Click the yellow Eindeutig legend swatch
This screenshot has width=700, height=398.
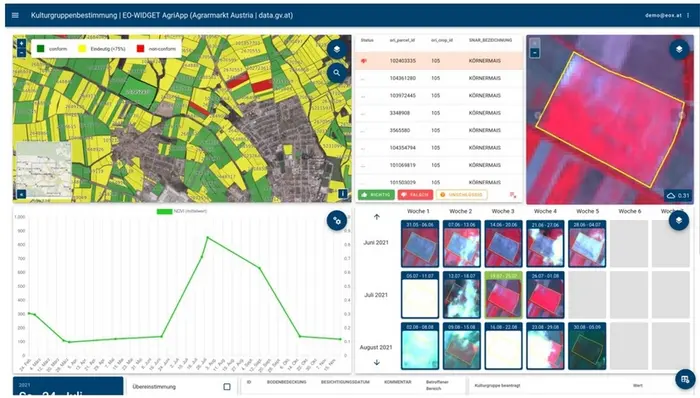(x=82, y=49)
